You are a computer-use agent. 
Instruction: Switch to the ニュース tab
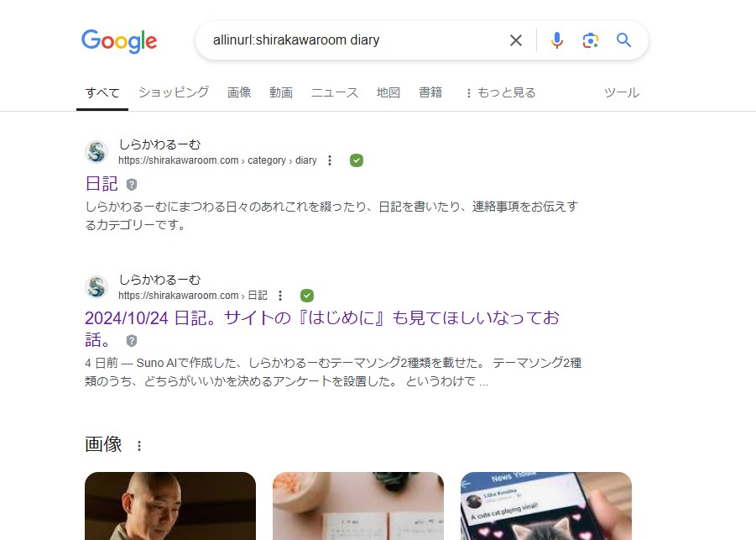[x=335, y=92]
